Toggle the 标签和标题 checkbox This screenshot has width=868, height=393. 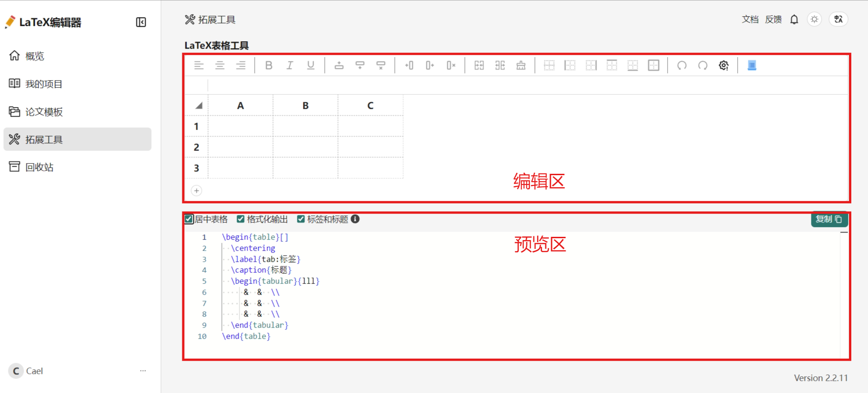click(x=301, y=219)
